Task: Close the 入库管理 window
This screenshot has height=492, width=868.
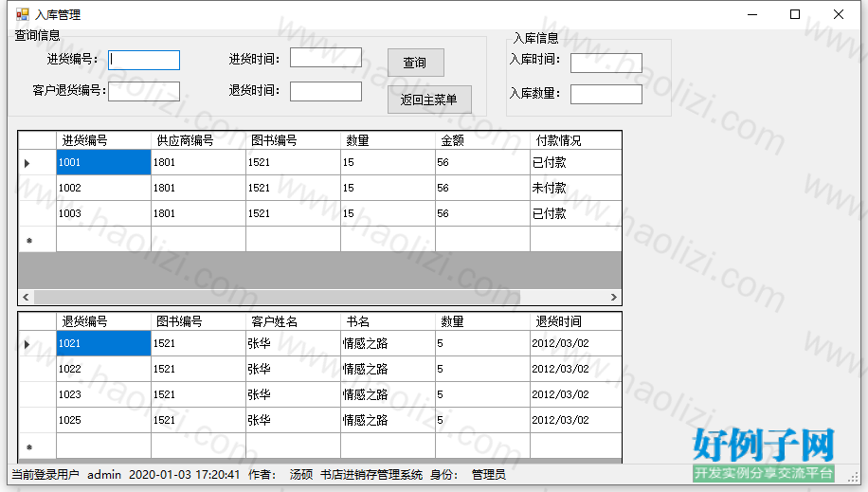Action: (838, 14)
